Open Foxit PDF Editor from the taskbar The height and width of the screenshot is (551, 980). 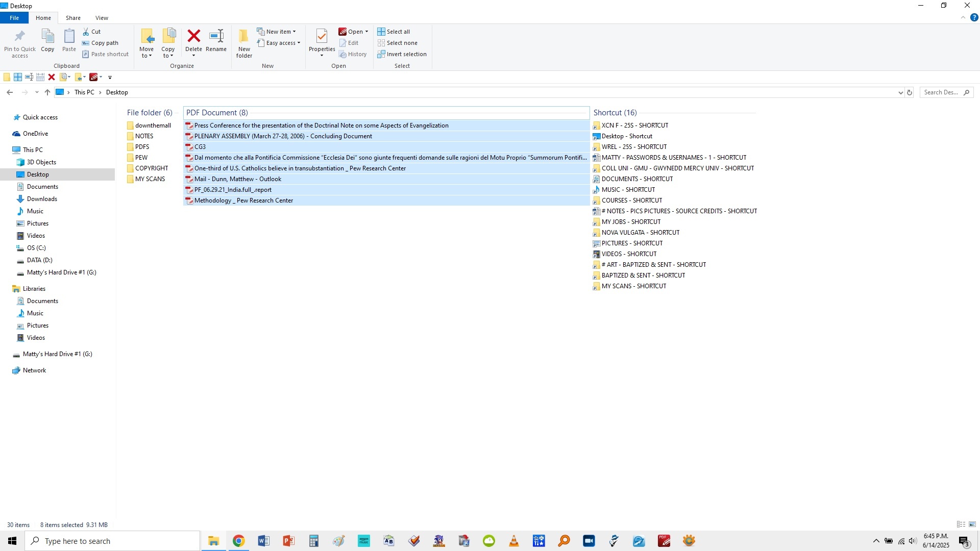(x=663, y=540)
